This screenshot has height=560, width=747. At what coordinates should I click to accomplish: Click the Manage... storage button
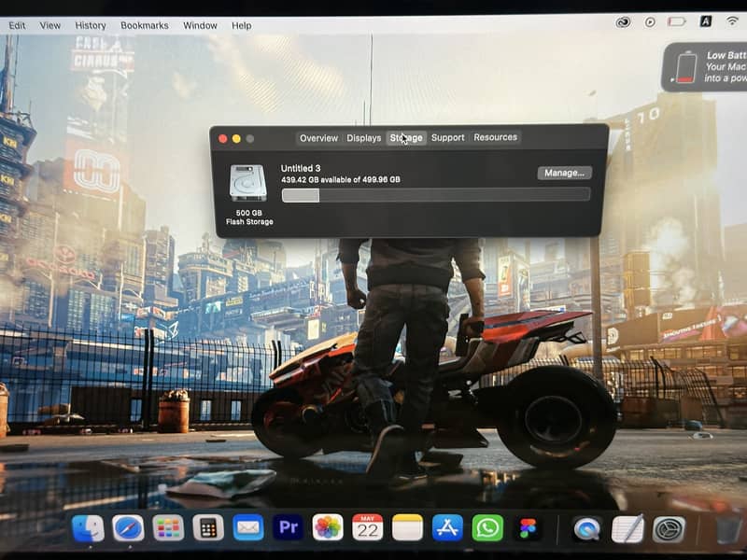(565, 173)
